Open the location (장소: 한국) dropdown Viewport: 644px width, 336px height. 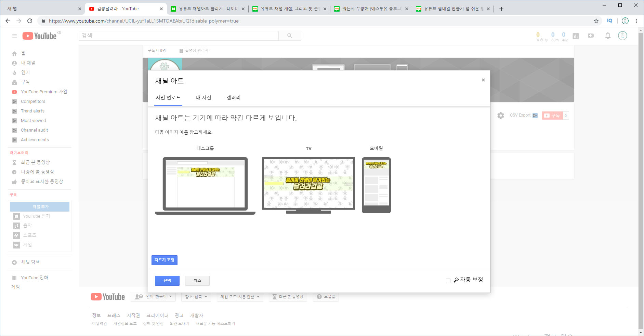click(x=196, y=297)
